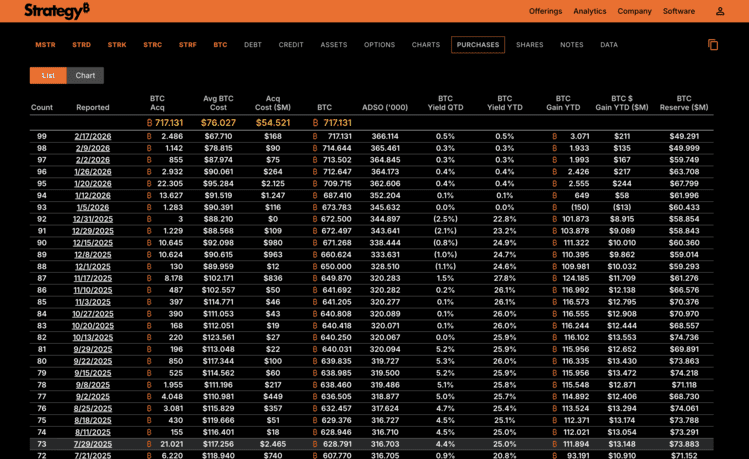Switch to Chart view
This screenshot has height=459, width=749.
point(85,75)
